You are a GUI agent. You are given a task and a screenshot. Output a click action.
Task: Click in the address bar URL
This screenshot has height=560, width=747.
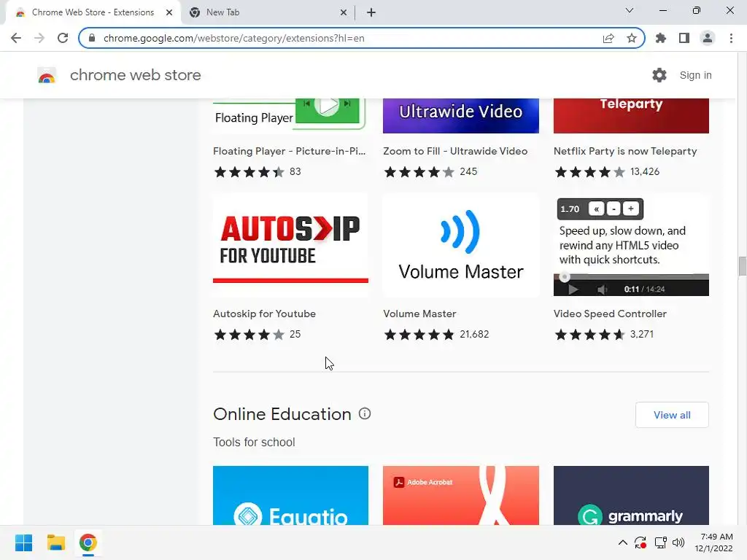point(233,38)
